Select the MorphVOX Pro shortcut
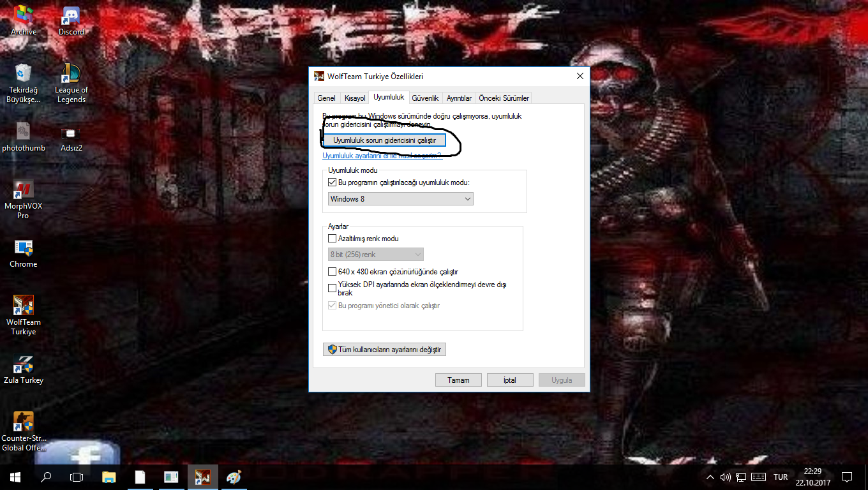This screenshot has width=868, height=490. coord(24,200)
